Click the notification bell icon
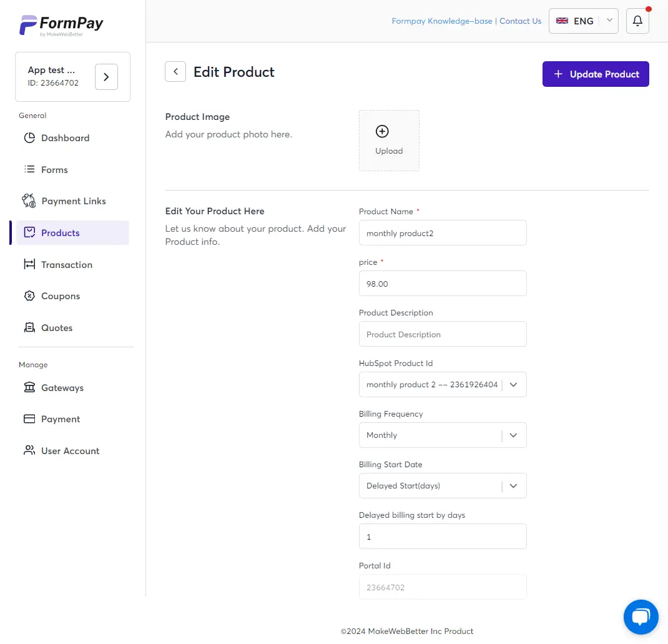The height and width of the screenshot is (644, 668). click(637, 21)
